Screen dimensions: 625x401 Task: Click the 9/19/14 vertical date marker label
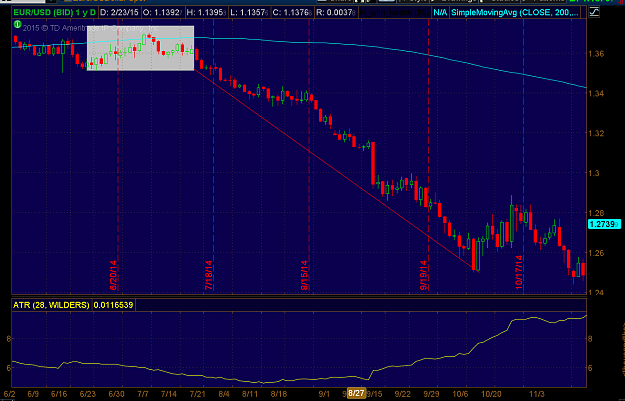tap(423, 275)
